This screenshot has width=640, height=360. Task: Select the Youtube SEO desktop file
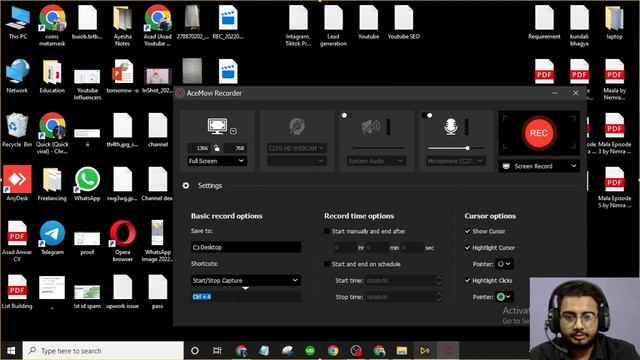coord(404,22)
